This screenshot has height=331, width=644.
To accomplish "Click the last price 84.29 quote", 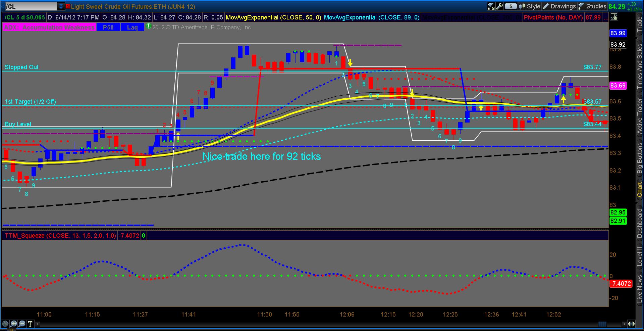I will pyautogui.click(x=617, y=6).
